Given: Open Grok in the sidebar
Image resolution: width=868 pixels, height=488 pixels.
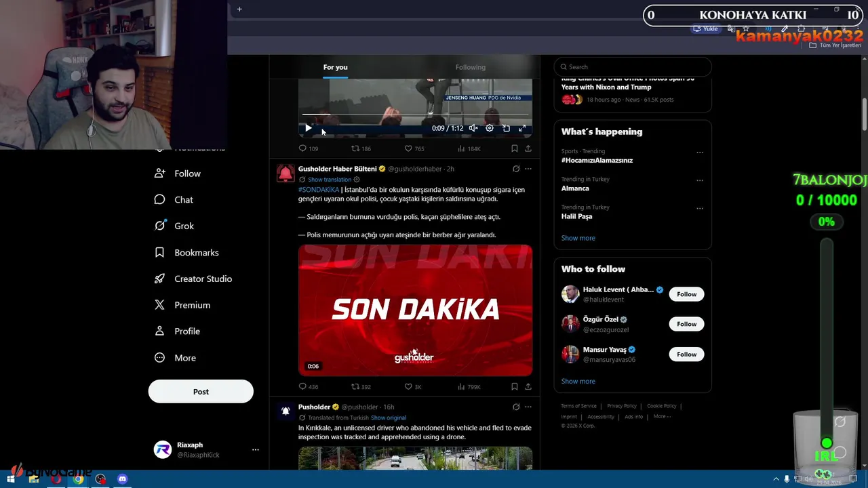Looking at the screenshot, I should click(x=174, y=226).
